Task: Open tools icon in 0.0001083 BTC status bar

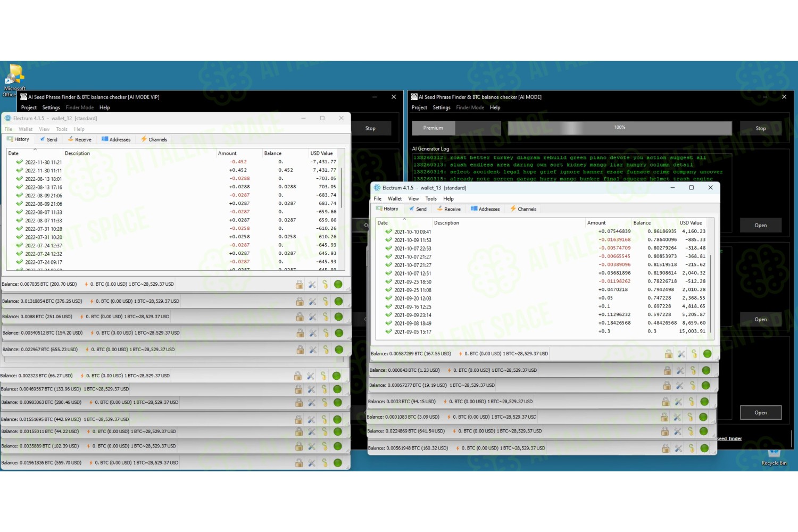Action: (x=678, y=417)
